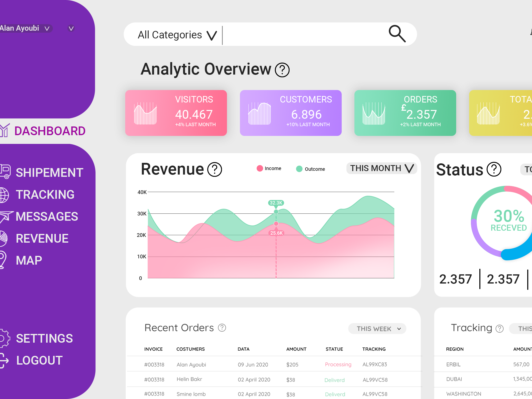
Task: Click the Map pin icon
Action: tap(3, 260)
